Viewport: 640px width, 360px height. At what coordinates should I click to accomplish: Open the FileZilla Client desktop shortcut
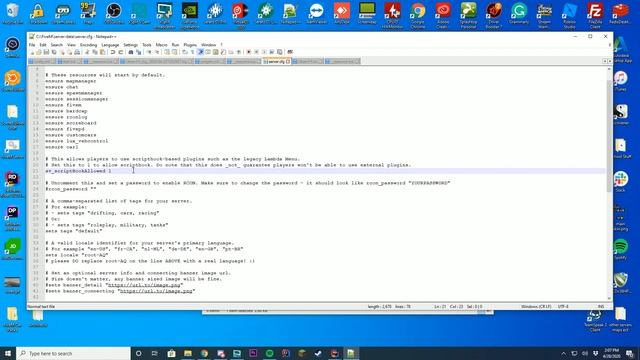[x=595, y=16]
